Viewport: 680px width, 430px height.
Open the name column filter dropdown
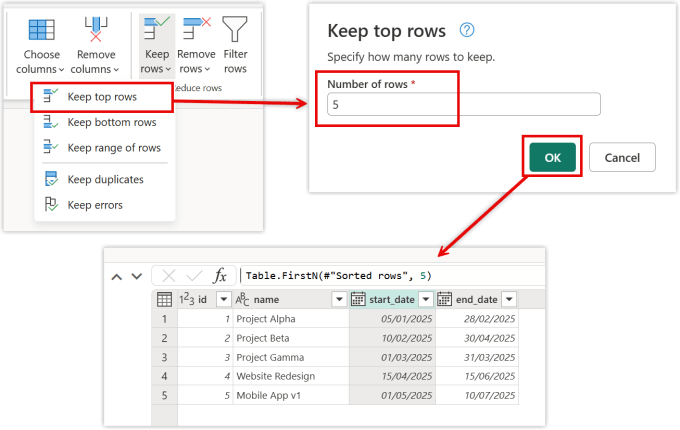click(339, 299)
